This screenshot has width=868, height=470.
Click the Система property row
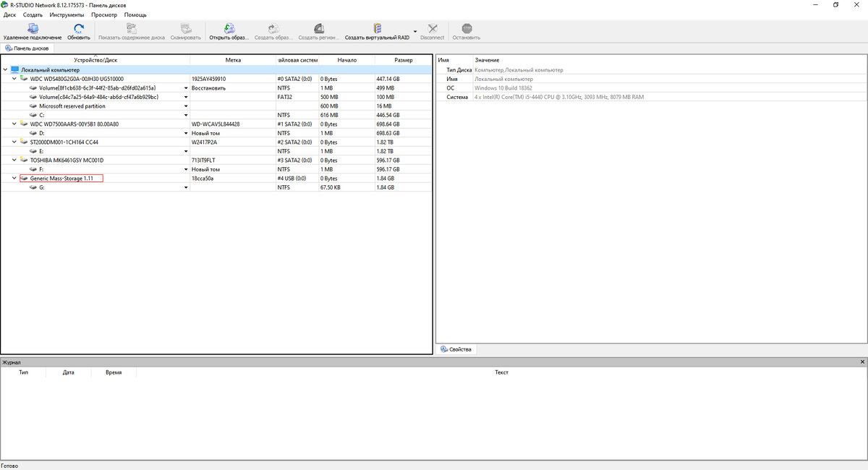click(x=651, y=97)
